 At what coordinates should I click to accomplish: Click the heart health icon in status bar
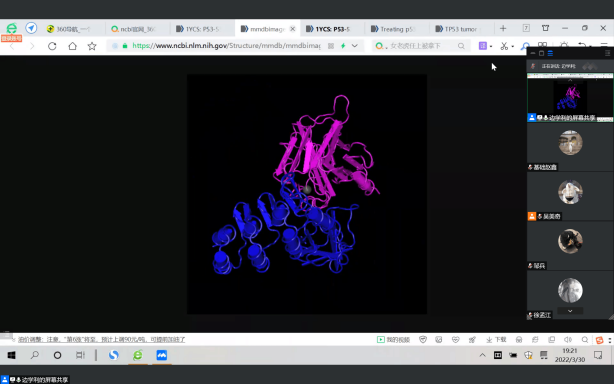pyautogui.click(x=455, y=339)
